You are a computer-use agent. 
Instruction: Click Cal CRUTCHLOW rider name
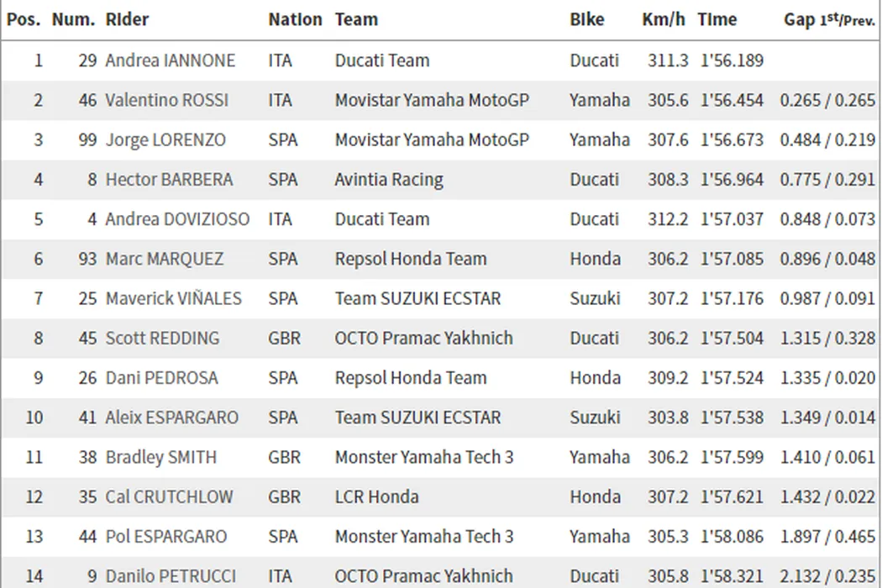[x=169, y=496]
